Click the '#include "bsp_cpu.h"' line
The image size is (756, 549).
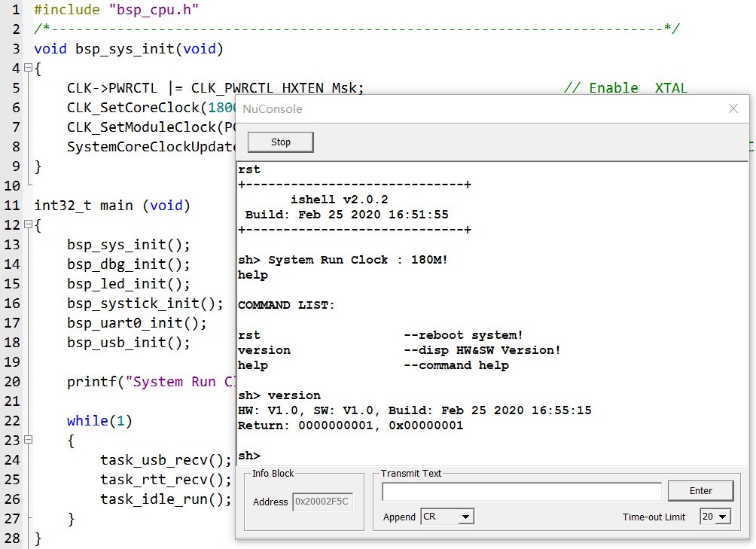116,10
